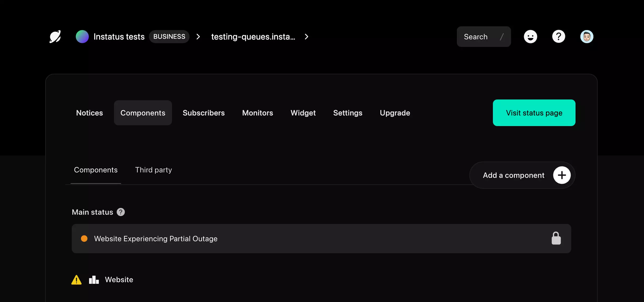Switch to the Widget tab
Screen dimensions: 644x302
pos(303,113)
